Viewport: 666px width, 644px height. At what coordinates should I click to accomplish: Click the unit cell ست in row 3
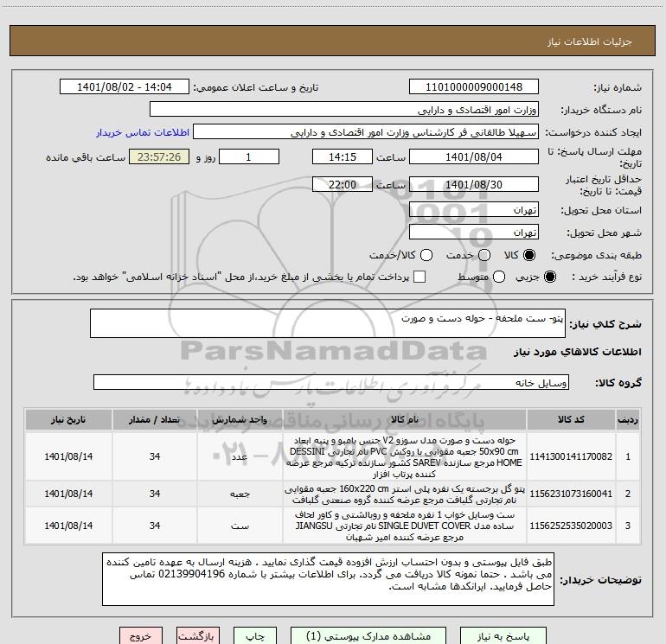pos(240,526)
